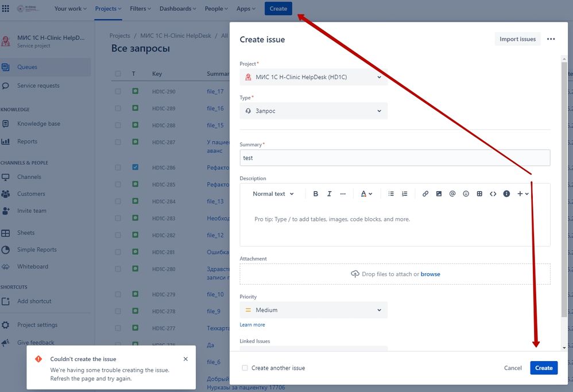
Task: Open the Type dropdown showing Запрос
Action: tap(313, 111)
